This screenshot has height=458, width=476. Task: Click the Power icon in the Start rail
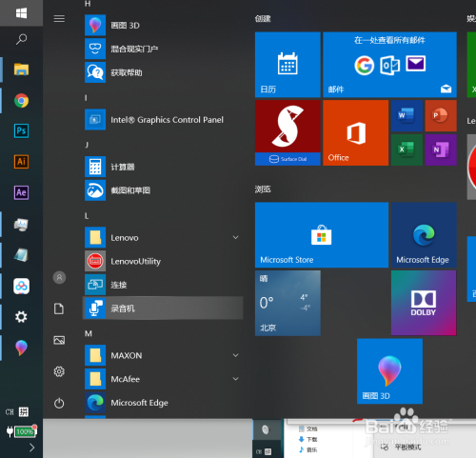(59, 403)
